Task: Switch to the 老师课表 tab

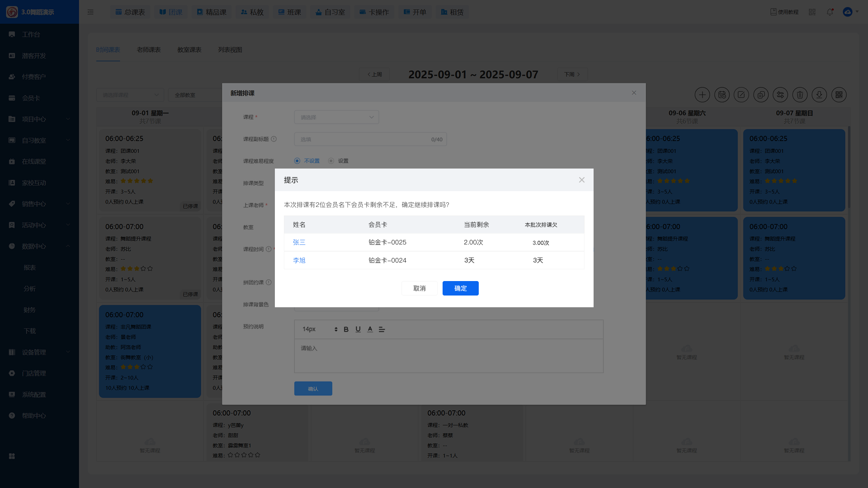Action: [x=149, y=50]
